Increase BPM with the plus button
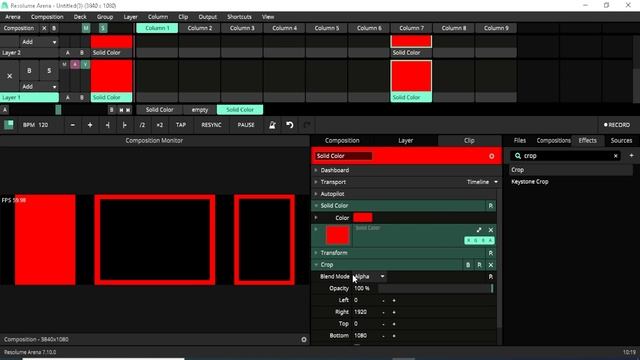 pyautogui.click(x=90, y=125)
